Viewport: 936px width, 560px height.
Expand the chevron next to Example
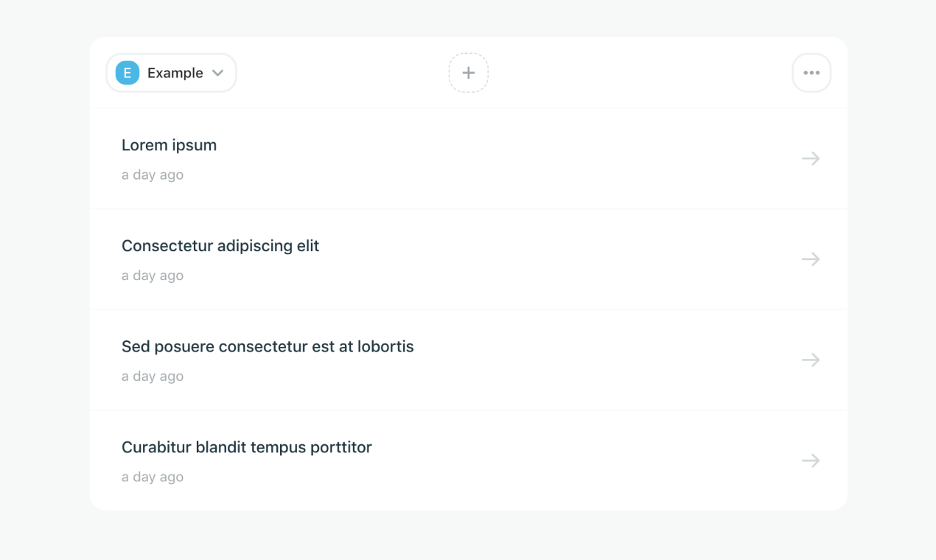pyautogui.click(x=218, y=73)
